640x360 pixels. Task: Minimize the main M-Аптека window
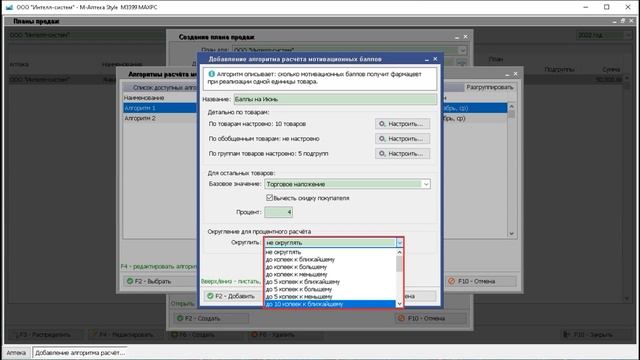pyautogui.click(x=586, y=7)
